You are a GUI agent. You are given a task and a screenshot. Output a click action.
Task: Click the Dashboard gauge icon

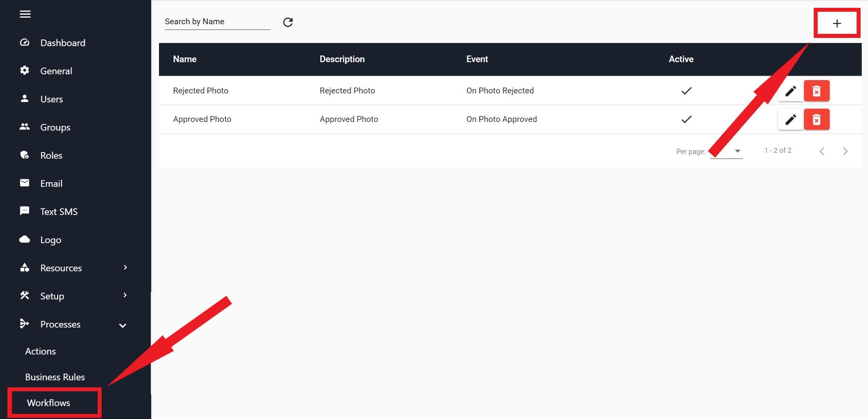[25, 42]
